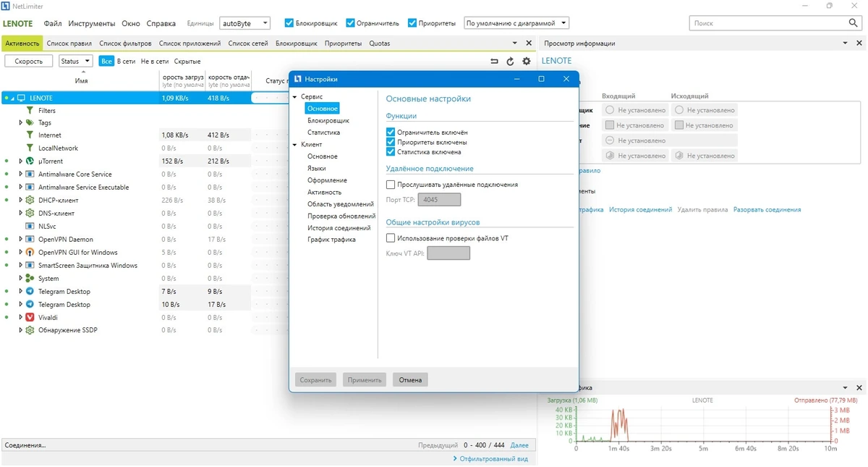Click the OpenVPN GUI for Windows icon
Image resolution: width=868 pixels, height=467 pixels.
click(x=30, y=252)
